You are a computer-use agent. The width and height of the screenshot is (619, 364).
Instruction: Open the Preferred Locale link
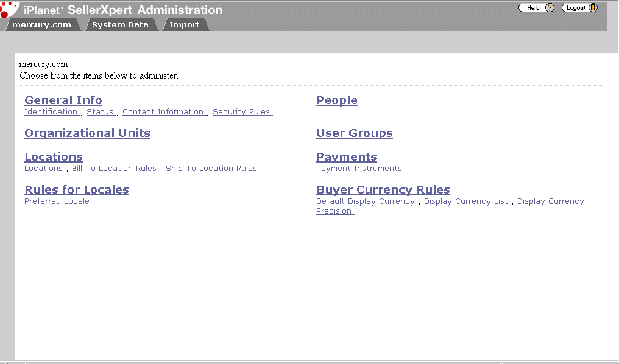[x=58, y=201]
